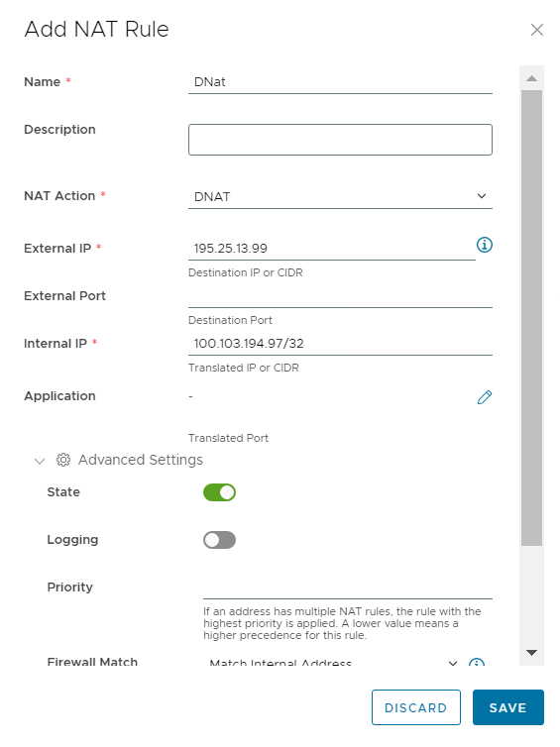This screenshot has width=560, height=747.
Task: Click the 'Logging' label text
Action: point(72,540)
